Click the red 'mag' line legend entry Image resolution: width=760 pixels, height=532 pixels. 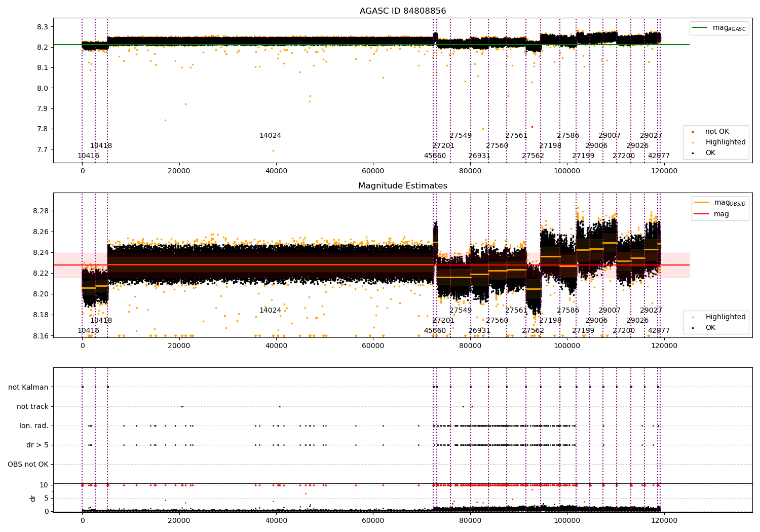coord(712,214)
